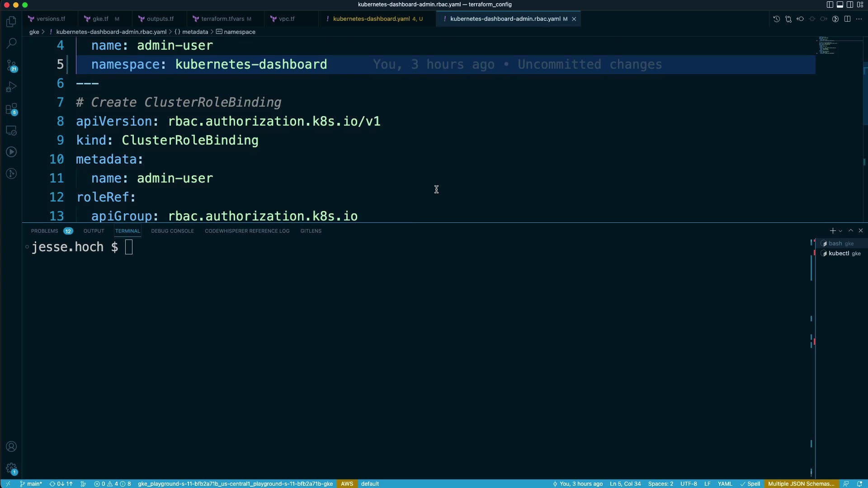Maximize the panel size chevron

coord(851,230)
